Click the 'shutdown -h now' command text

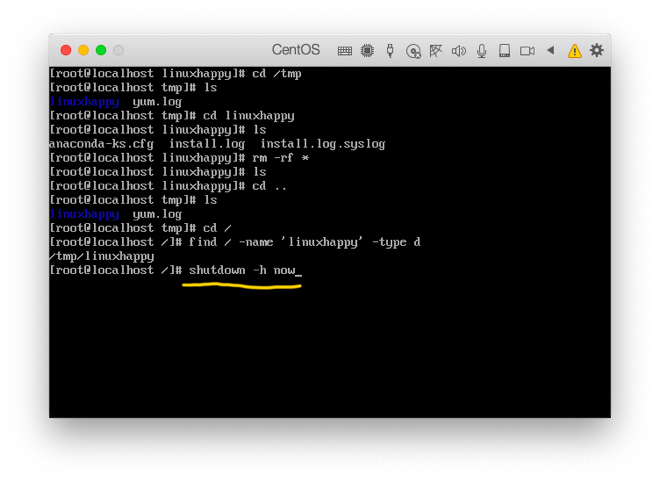(x=242, y=270)
